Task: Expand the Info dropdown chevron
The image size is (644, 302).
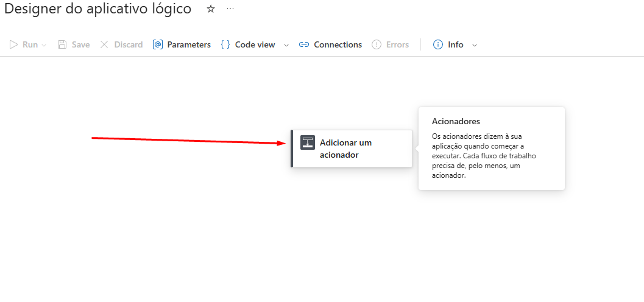Action: tap(475, 45)
